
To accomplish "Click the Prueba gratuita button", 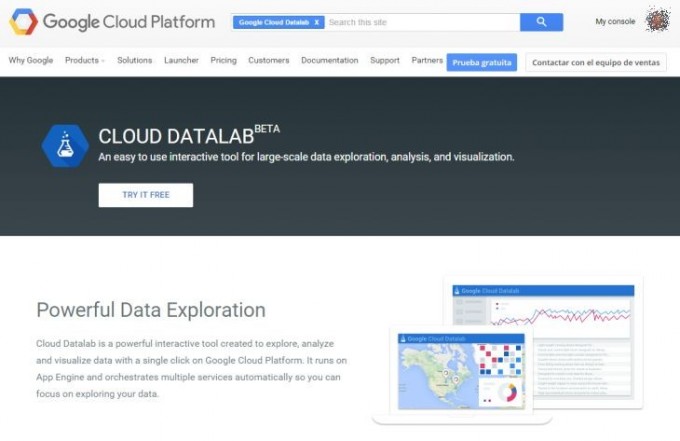I will pos(482,62).
